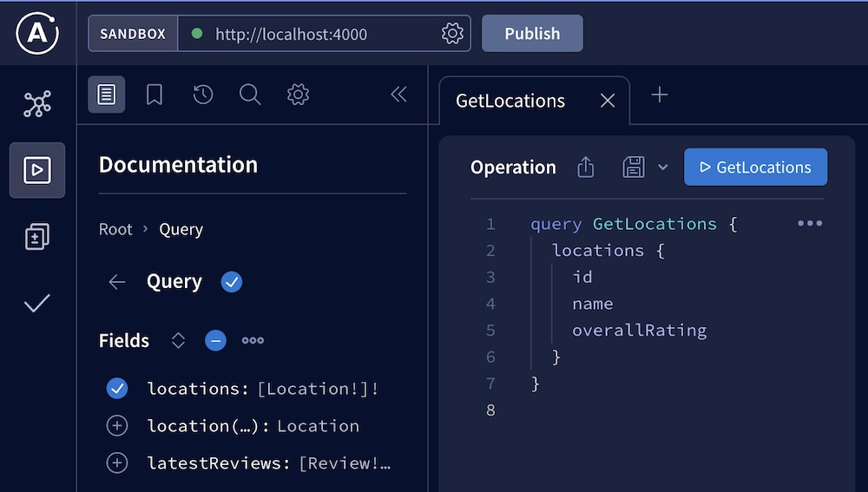Screen dimensions: 868x492
Task: Add a new operation tab
Action: (660, 95)
